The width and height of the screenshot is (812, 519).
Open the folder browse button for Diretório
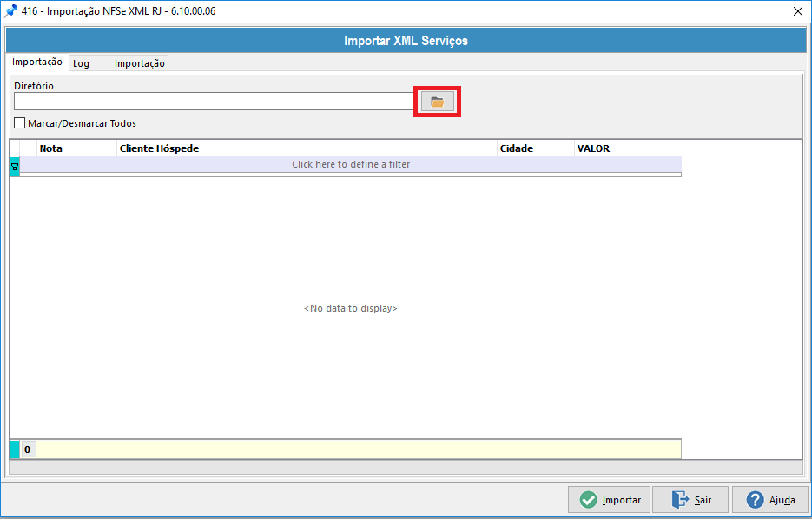point(437,102)
